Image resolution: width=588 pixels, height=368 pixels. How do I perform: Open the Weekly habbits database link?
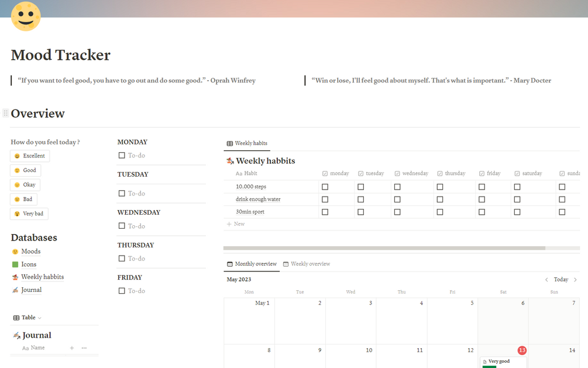click(x=42, y=277)
